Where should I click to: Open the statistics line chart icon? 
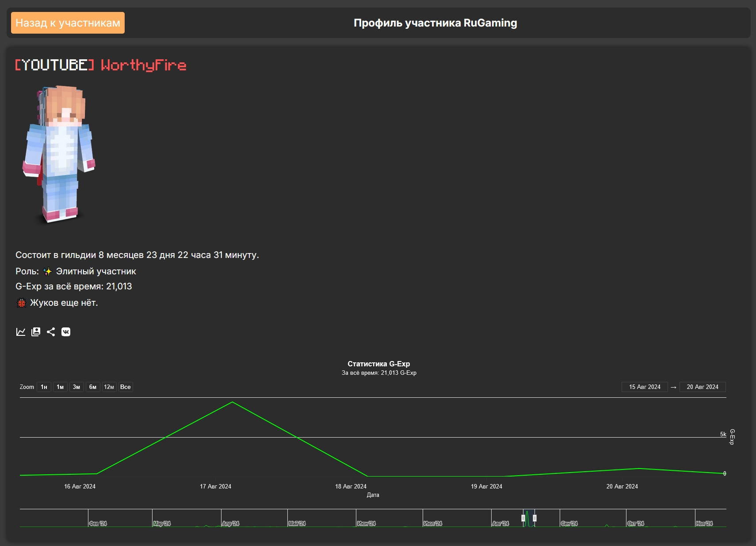21,332
